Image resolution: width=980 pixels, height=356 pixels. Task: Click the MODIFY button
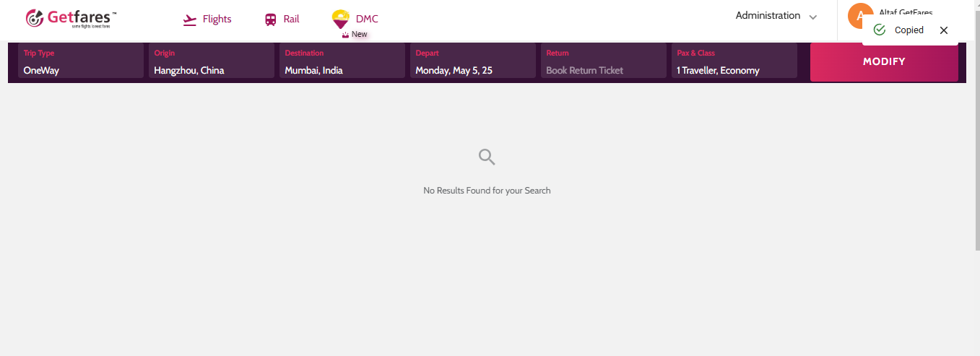click(884, 61)
